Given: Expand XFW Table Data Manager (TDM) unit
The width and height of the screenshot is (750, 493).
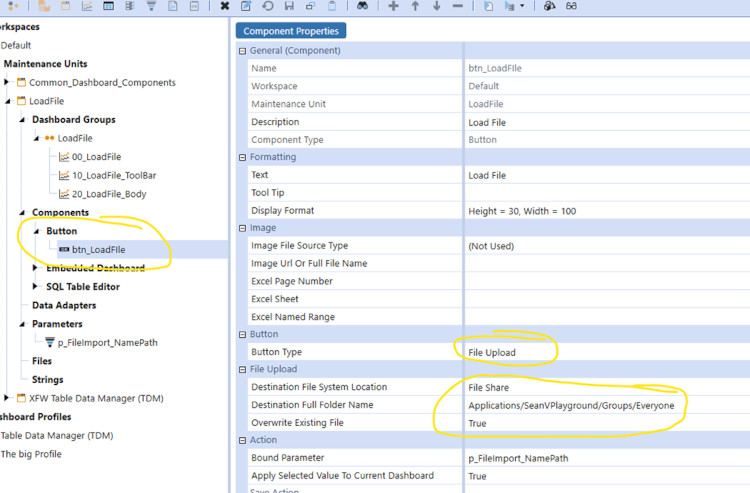Looking at the screenshot, I should coord(8,398).
